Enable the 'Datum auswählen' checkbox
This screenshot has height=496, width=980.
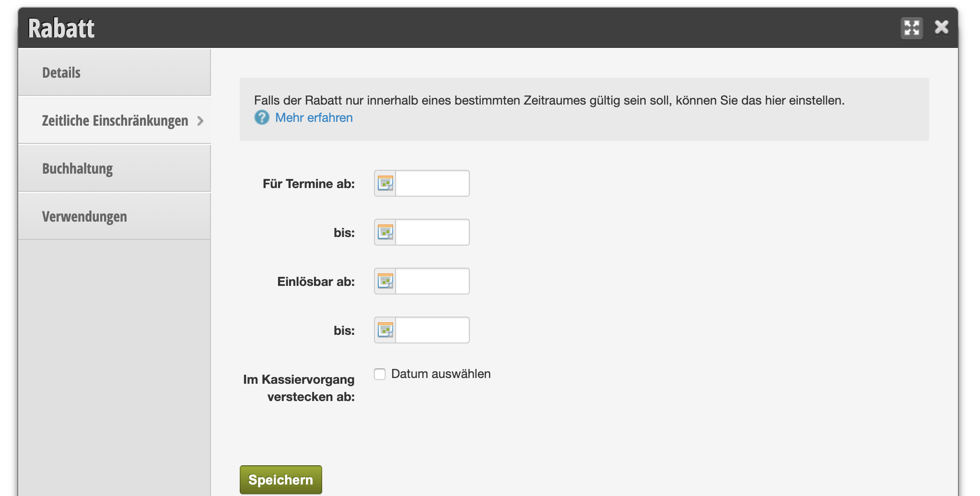click(380, 374)
